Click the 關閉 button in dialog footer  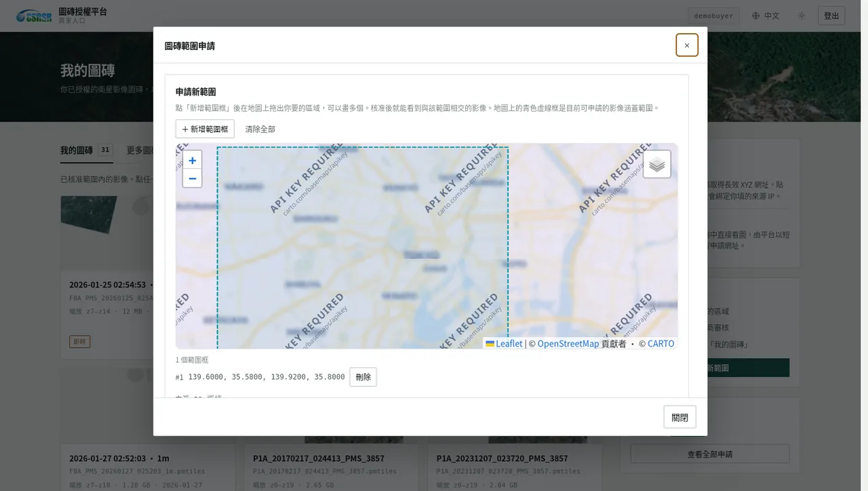click(679, 417)
